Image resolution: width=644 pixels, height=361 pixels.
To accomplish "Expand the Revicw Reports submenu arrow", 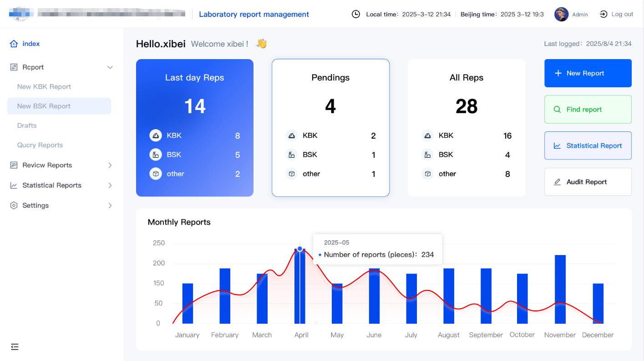I will point(110,165).
